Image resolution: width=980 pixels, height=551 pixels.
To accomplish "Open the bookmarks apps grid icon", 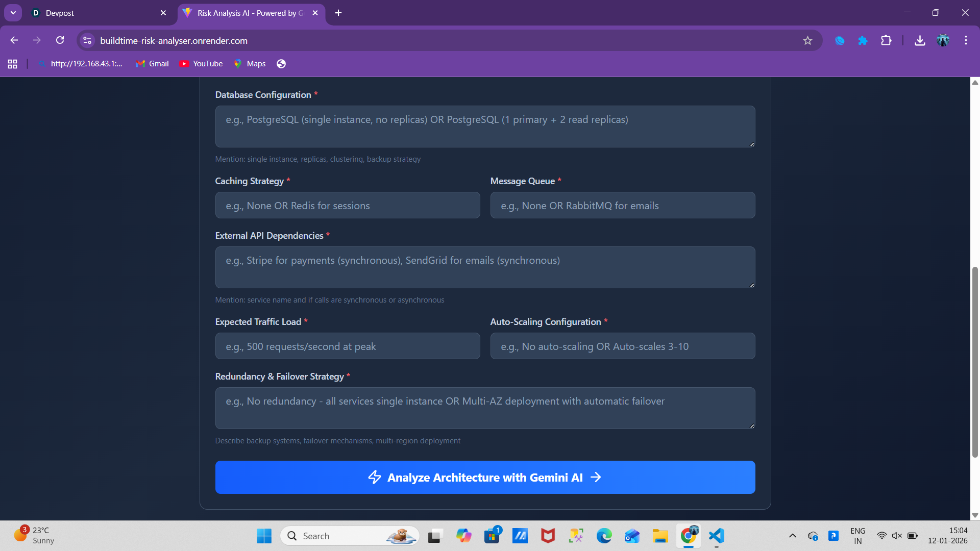I will pos(12,64).
